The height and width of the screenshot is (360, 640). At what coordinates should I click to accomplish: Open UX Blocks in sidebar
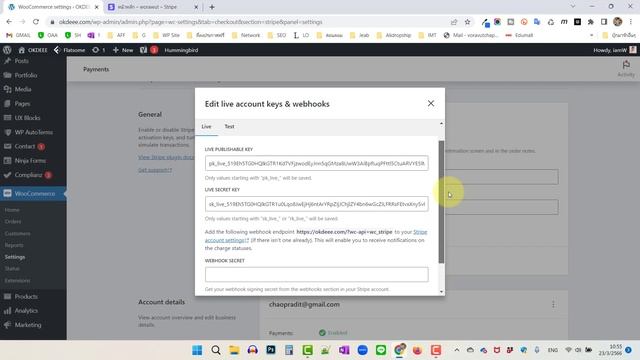tap(27, 118)
